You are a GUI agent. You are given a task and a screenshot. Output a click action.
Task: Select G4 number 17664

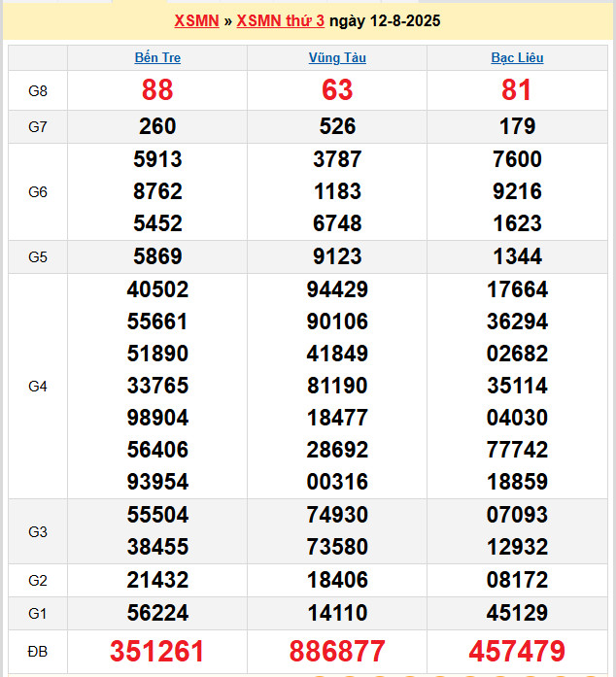tap(517, 289)
